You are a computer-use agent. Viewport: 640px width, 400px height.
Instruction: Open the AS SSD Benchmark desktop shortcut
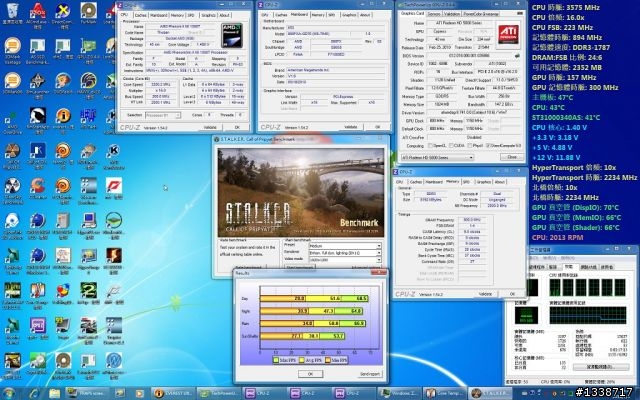pyautogui.click(x=38, y=51)
